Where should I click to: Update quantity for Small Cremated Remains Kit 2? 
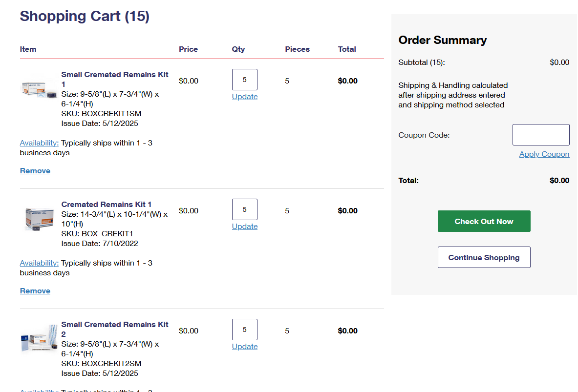click(244, 347)
